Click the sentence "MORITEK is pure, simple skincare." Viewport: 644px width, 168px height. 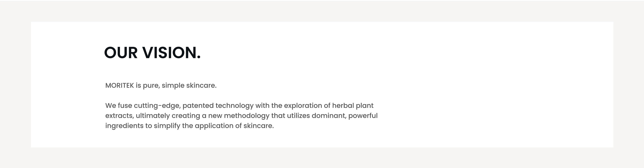161,86
